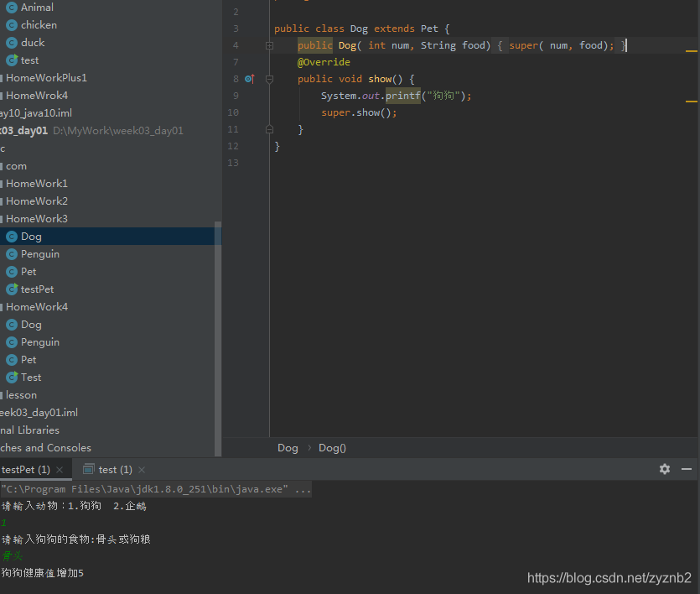
Task: Switch to the test (1) run tab
Action: [115, 470]
